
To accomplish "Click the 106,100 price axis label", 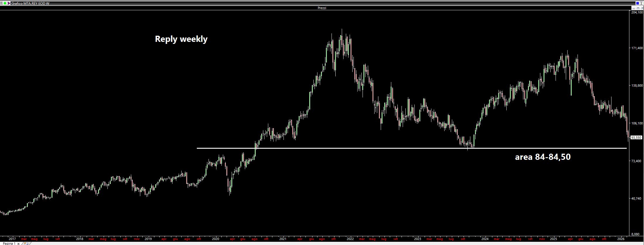I will [637, 123].
